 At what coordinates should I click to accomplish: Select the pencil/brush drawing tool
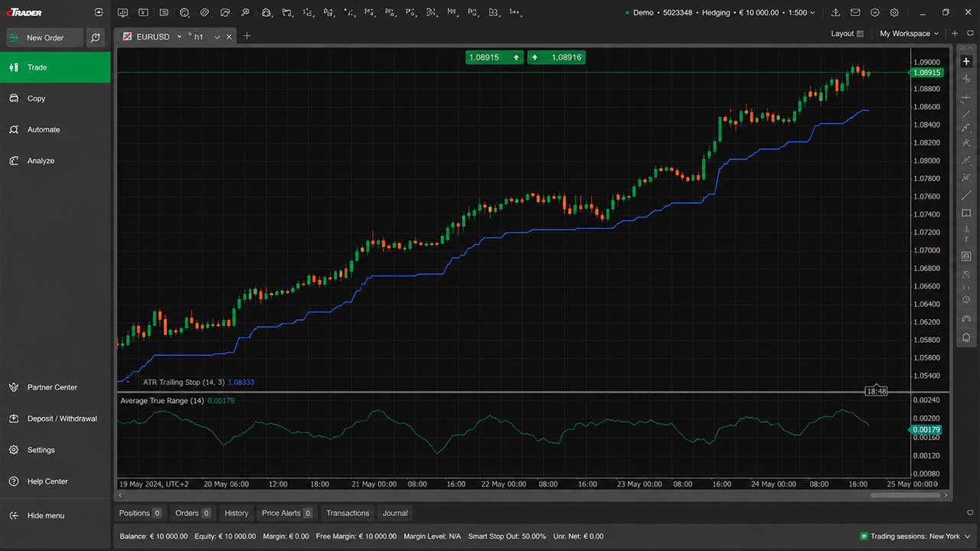pos(966,128)
